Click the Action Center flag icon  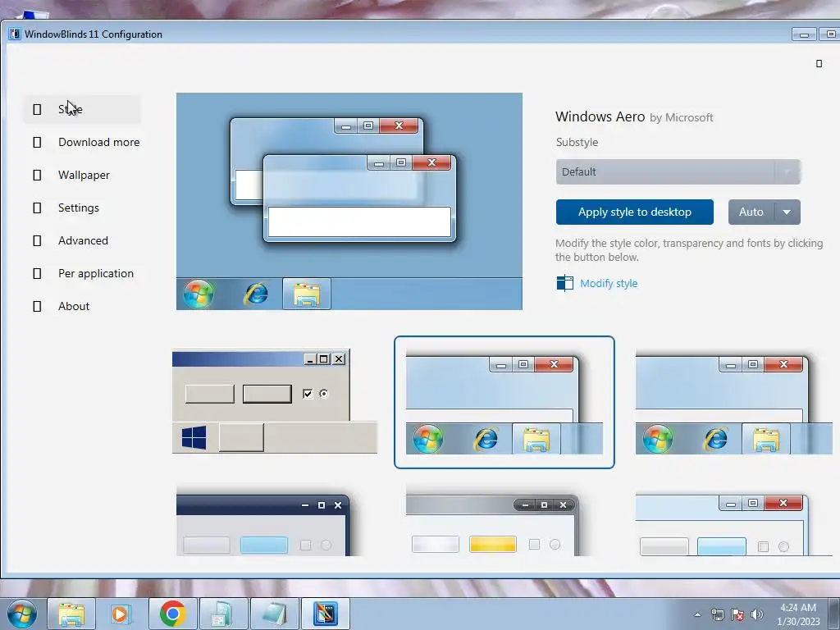point(737,614)
